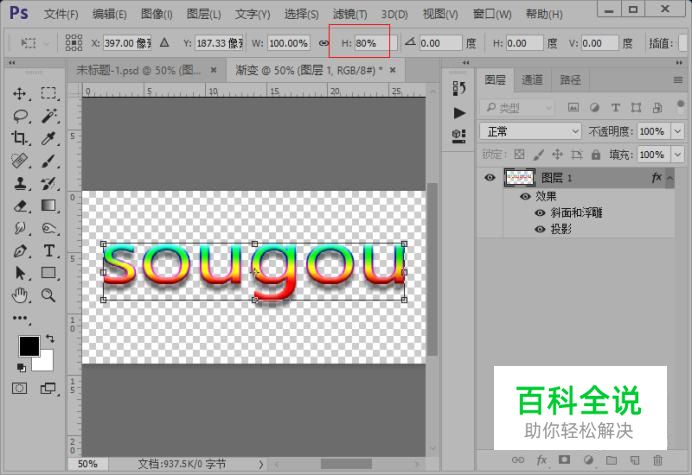Select the Rectangular Marquee tool
Image resolution: width=692 pixels, height=475 pixels.
coord(49,93)
